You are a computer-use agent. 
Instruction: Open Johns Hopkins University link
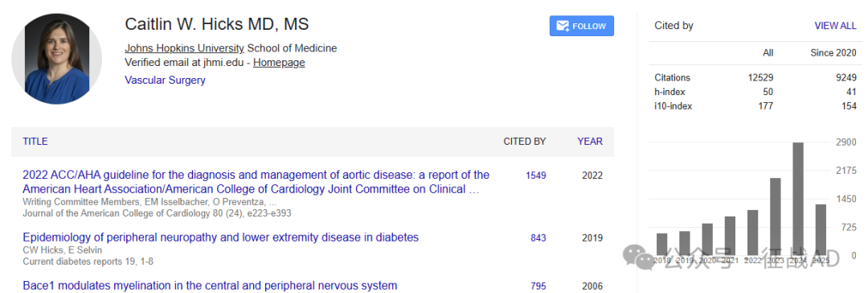(x=184, y=48)
